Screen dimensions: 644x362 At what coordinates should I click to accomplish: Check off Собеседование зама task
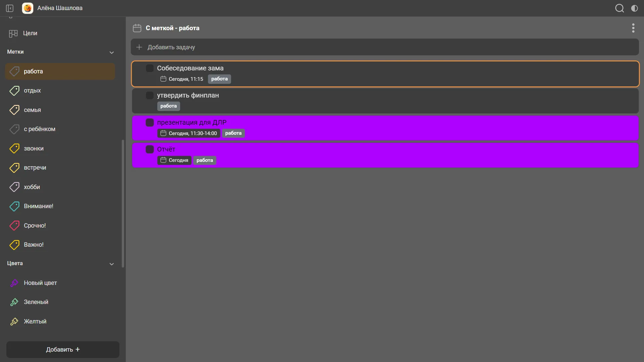tap(150, 68)
